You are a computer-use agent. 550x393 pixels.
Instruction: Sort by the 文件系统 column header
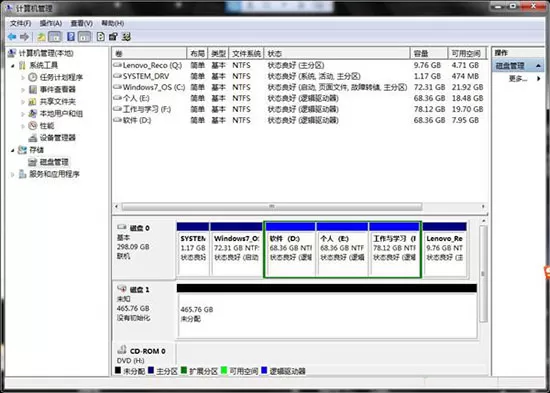coord(246,53)
